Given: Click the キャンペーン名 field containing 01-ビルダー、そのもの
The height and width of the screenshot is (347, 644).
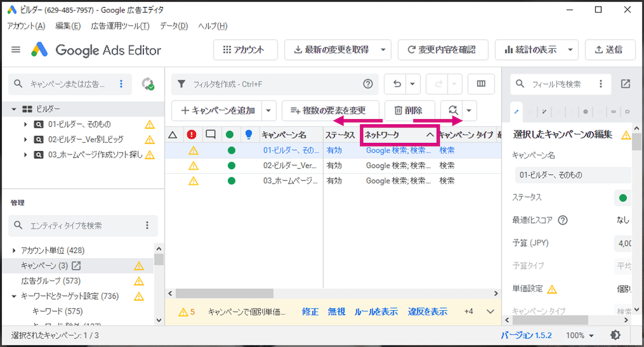Looking at the screenshot, I should (x=573, y=175).
